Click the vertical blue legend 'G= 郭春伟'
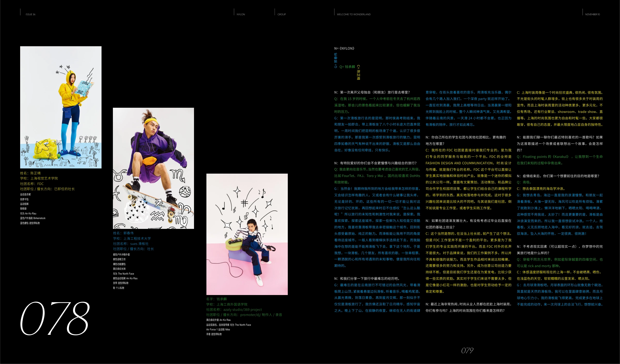This screenshot has width=620, height=364. pyautogui.click(x=336, y=60)
